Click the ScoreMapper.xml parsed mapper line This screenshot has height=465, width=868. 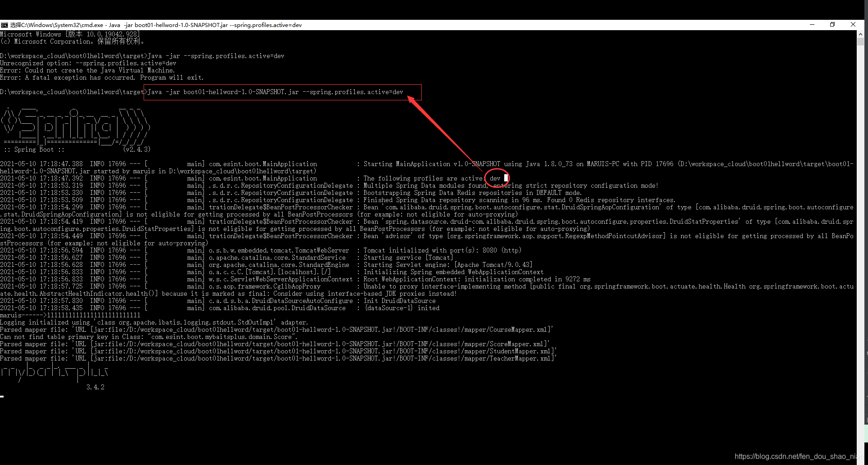tap(275, 344)
